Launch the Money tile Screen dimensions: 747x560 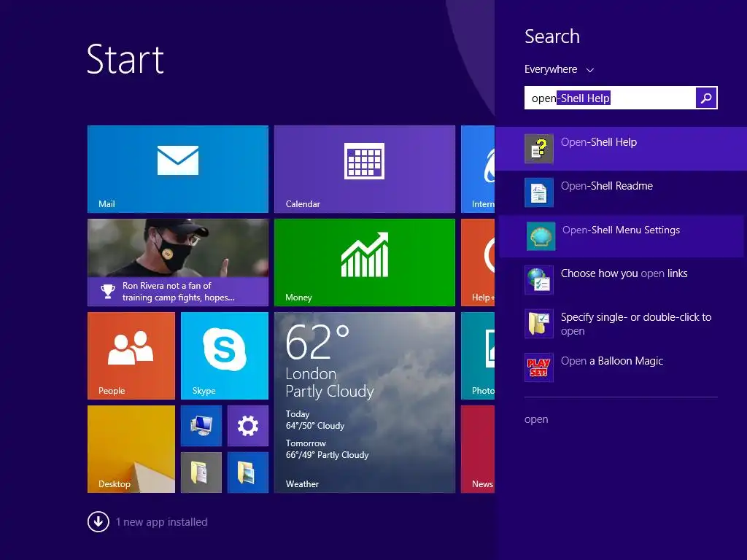365,262
